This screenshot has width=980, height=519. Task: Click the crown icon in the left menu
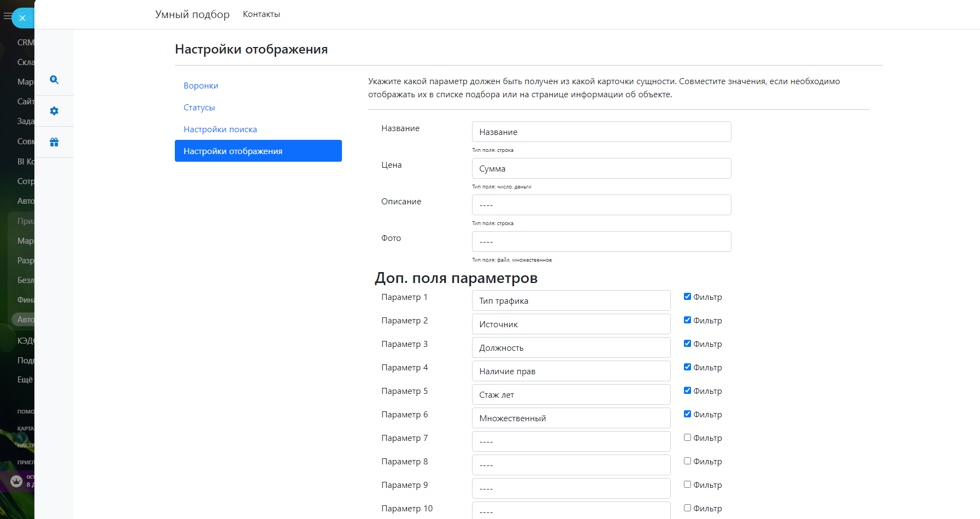(16, 481)
